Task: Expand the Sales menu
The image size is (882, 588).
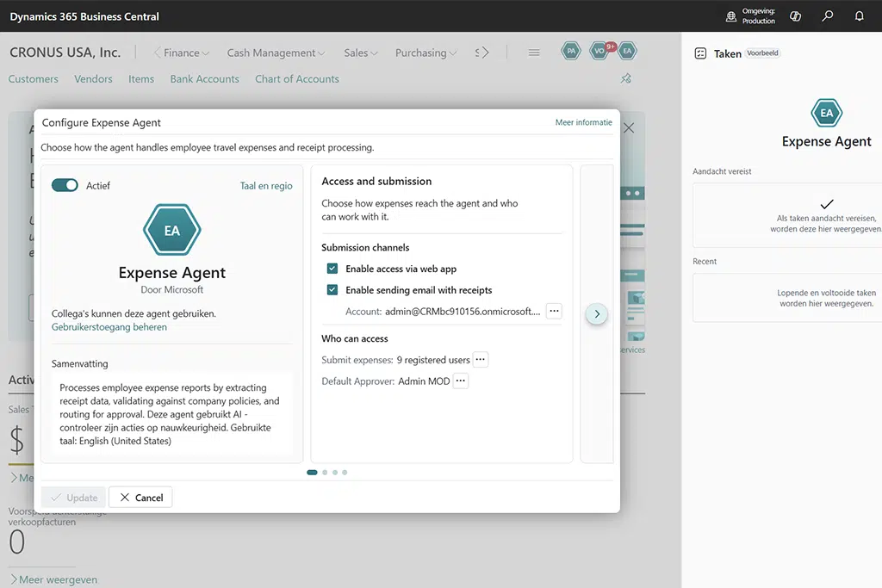Action: pyautogui.click(x=361, y=53)
